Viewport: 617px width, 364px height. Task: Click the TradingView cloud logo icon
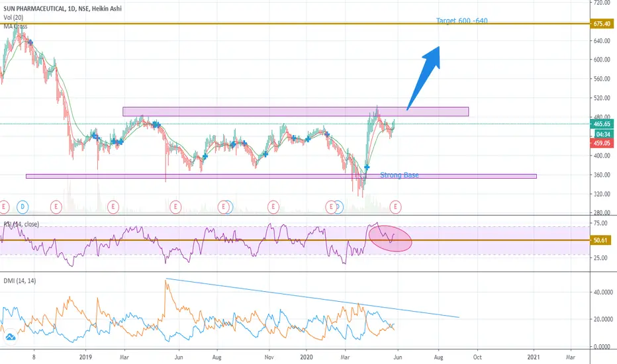[x=10, y=337]
